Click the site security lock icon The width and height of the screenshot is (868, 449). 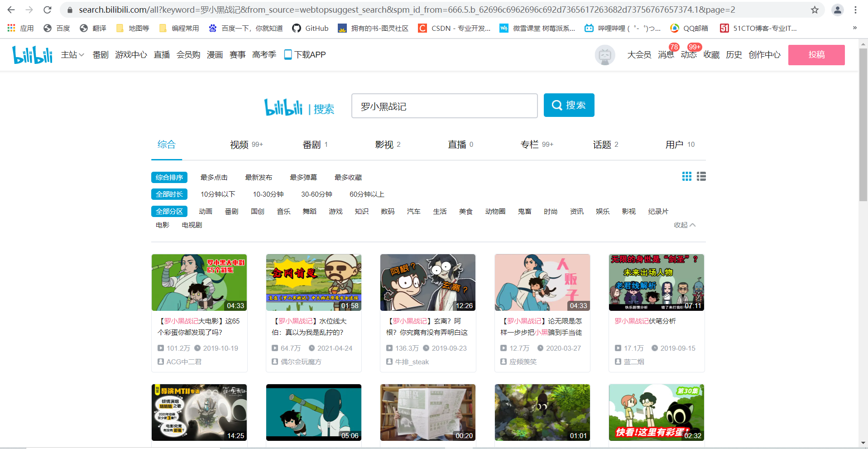pos(69,10)
